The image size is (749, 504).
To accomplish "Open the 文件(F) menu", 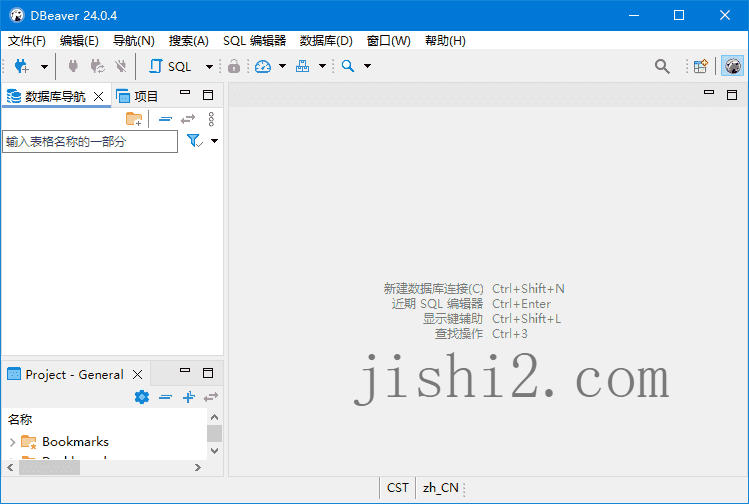I will [x=27, y=41].
